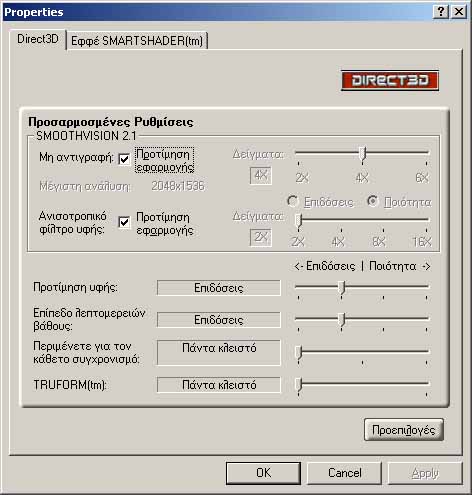Click the vertical sync Πάντα κλειστό field
Viewport: 472px width, 495px height.
pos(219,353)
